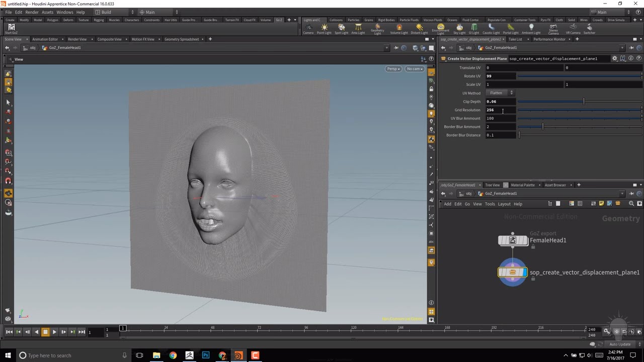Image resolution: width=644 pixels, height=362 pixels.
Task: Switch to the Material Palette tab
Action: 523,185
